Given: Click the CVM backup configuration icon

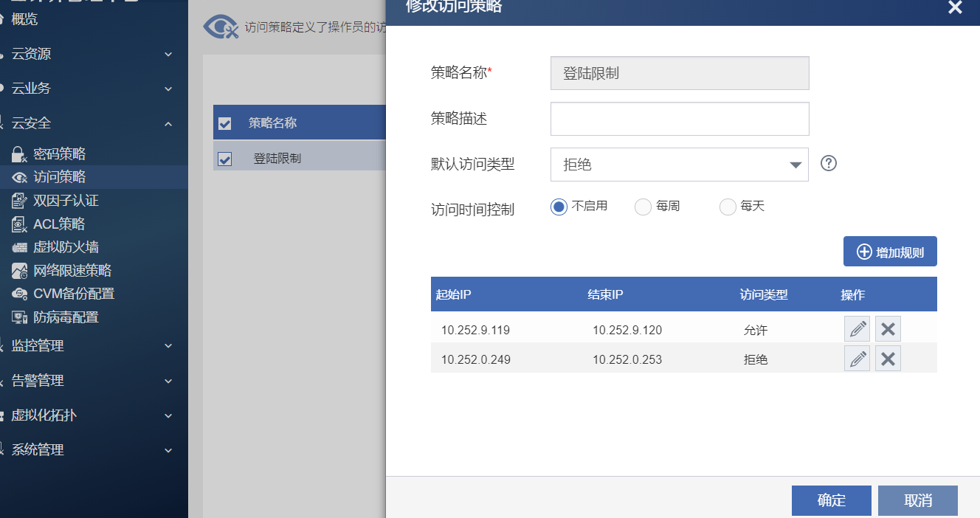Looking at the screenshot, I should 19,294.
